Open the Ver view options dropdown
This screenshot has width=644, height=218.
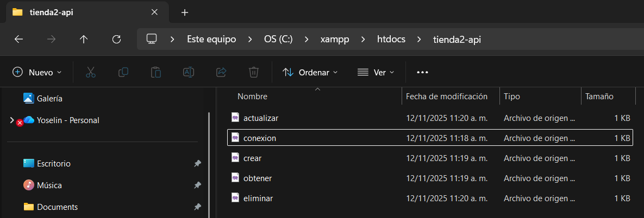376,73
